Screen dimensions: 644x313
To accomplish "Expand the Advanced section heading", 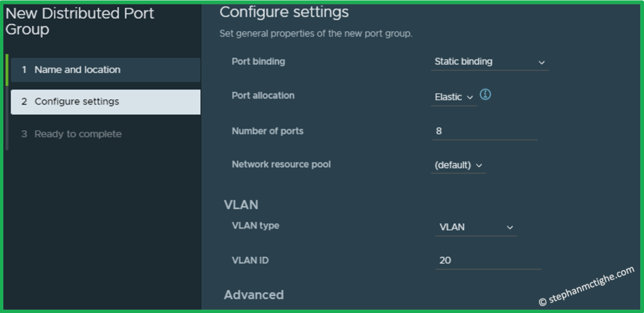I will (x=254, y=295).
